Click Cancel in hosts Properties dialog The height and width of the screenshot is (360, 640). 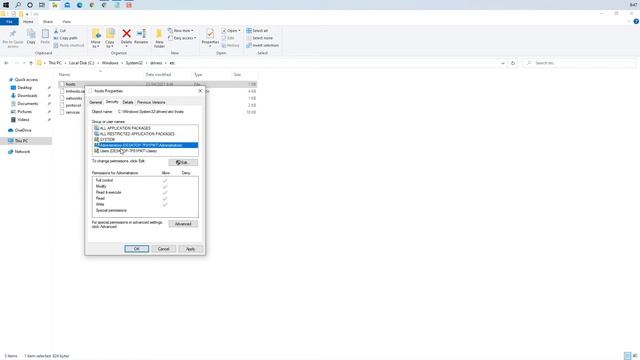pos(164,249)
